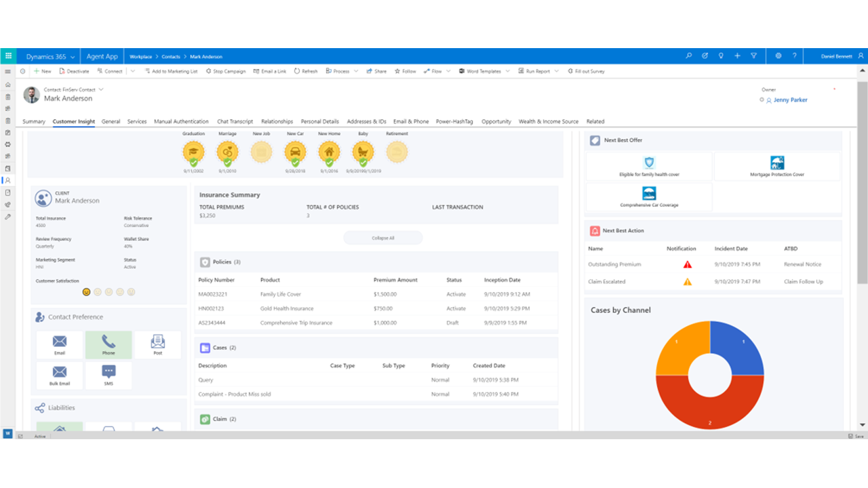Open Comprehensive Car Coverage offer

(x=649, y=197)
